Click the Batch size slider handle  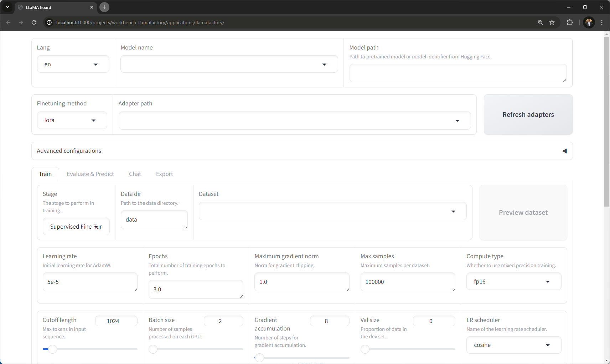pyautogui.click(x=153, y=349)
